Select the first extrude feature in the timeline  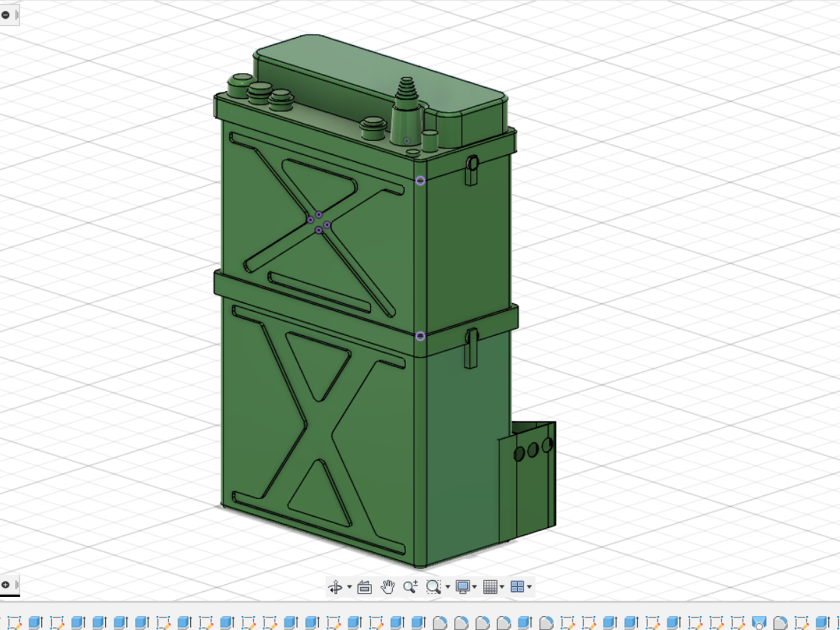35,621
